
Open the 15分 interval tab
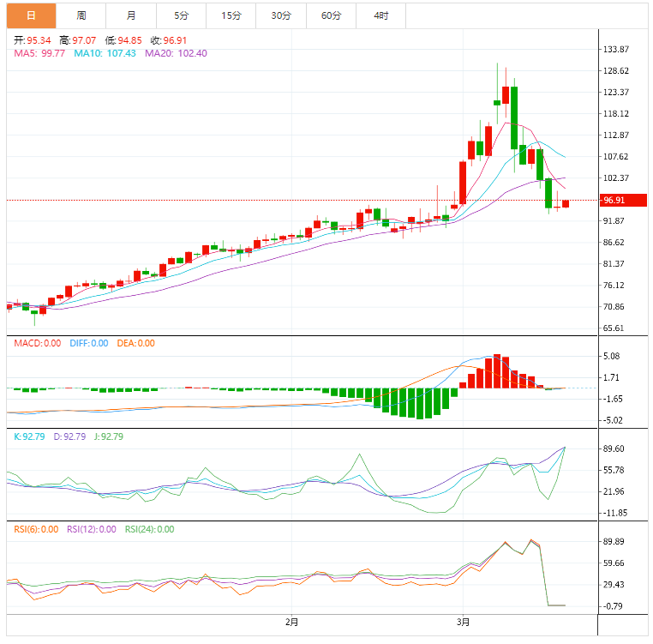pyautogui.click(x=231, y=15)
